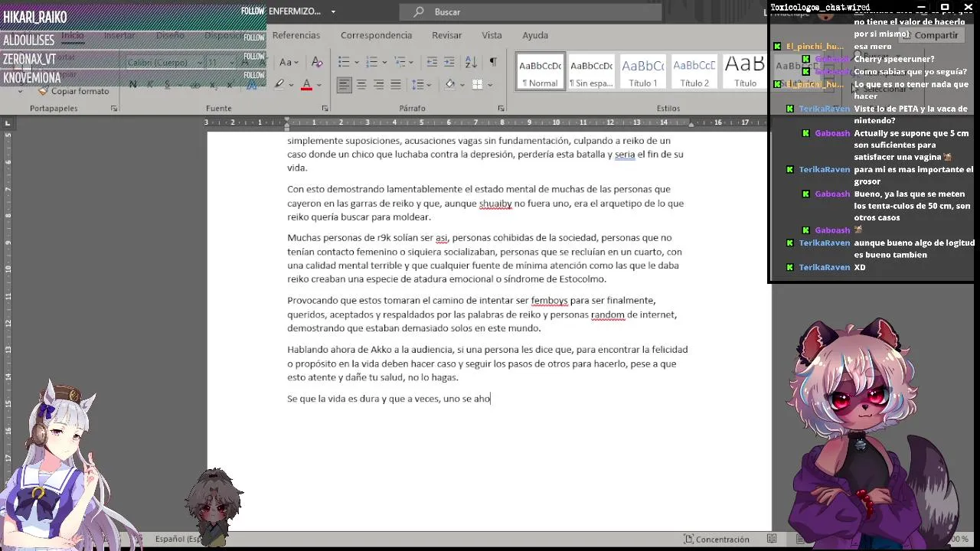Toggle justify text alignment

click(x=396, y=84)
